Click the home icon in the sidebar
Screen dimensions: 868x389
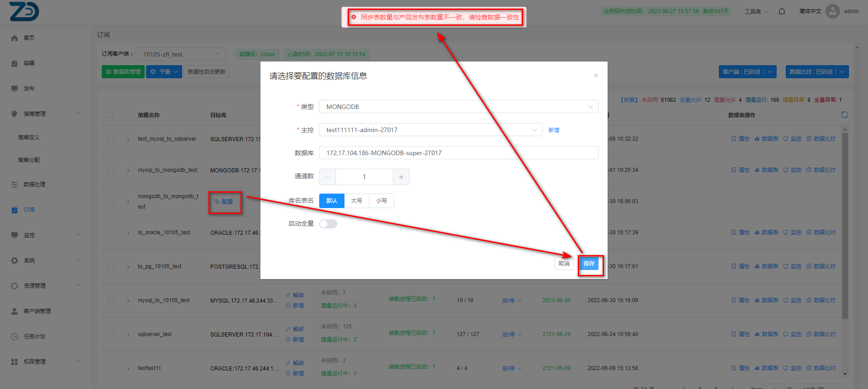(x=14, y=38)
